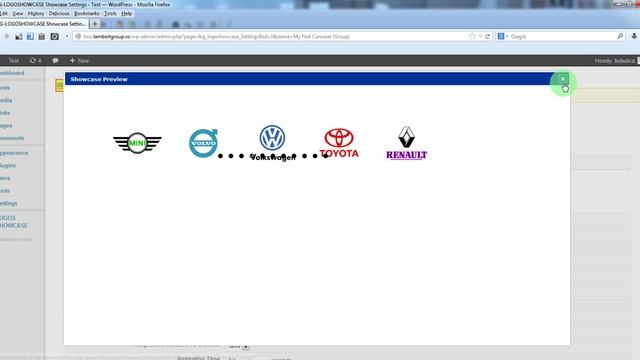
Task: Open the small dropdown left of the address bar
Action: click(67, 36)
